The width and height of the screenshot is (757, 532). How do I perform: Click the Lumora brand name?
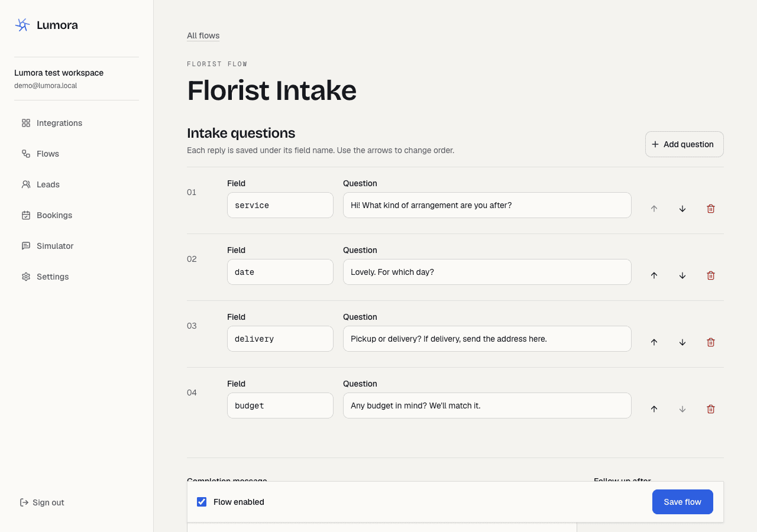click(x=57, y=25)
